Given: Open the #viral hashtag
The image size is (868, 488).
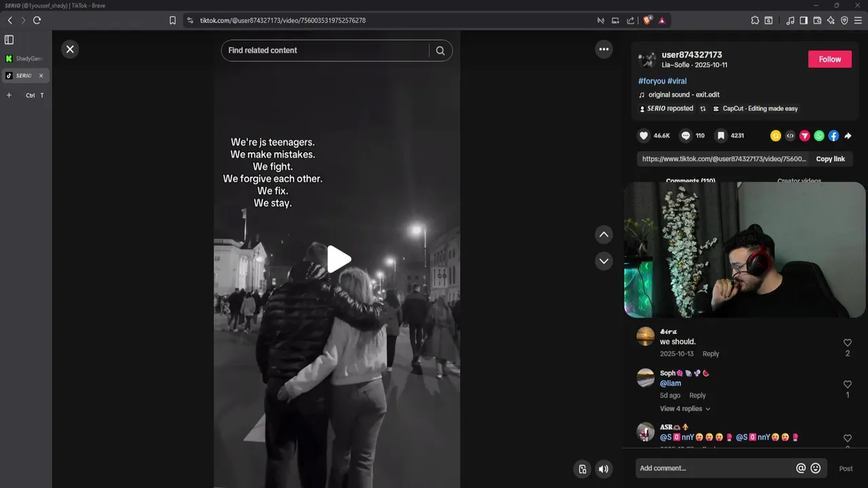Looking at the screenshot, I should (x=677, y=81).
